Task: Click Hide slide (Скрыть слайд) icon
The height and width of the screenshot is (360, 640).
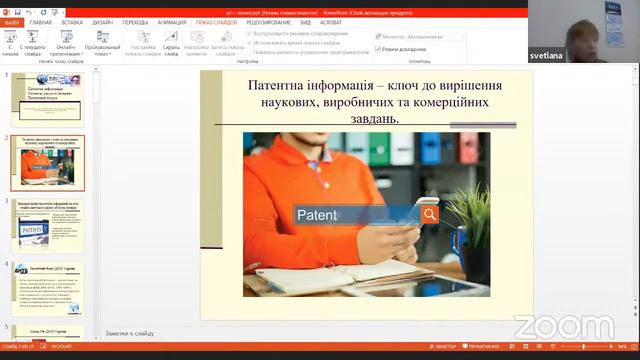Action: click(171, 37)
